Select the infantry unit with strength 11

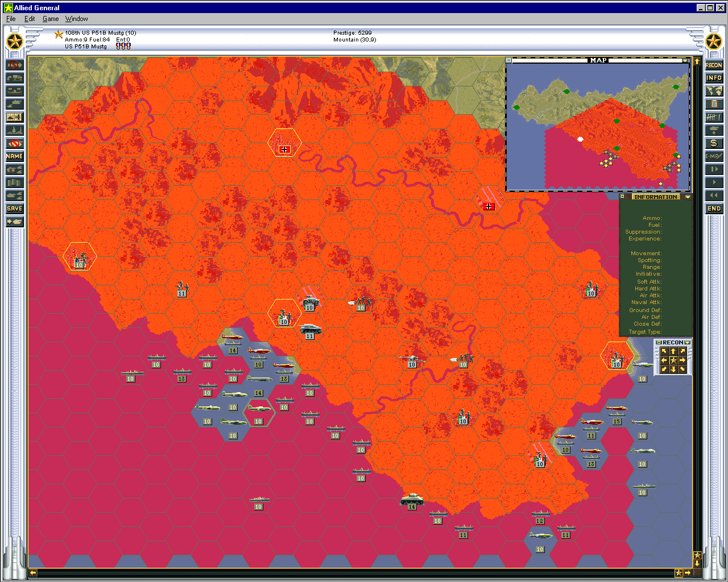pyautogui.click(x=181, y=288)
